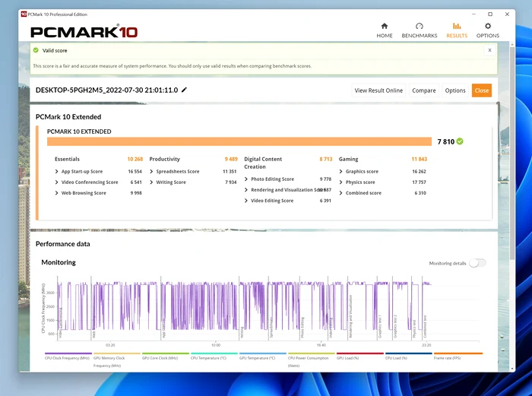Open Options gear icon
Viewport: 532px width, 396px height.
point(488,26)
